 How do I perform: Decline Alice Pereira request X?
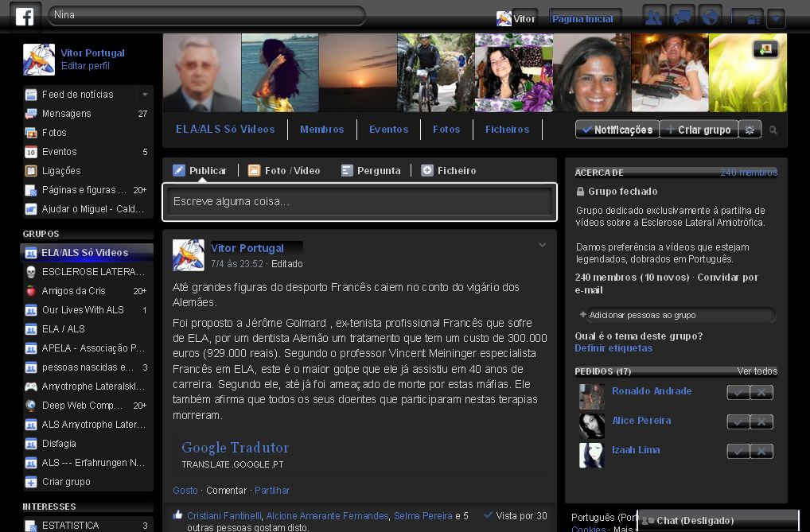tap(761, 422)
